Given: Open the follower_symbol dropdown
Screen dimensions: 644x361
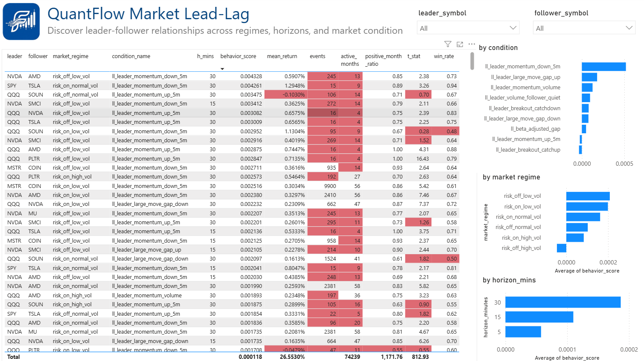Looking at the screenshot, I should click(584, 28).
